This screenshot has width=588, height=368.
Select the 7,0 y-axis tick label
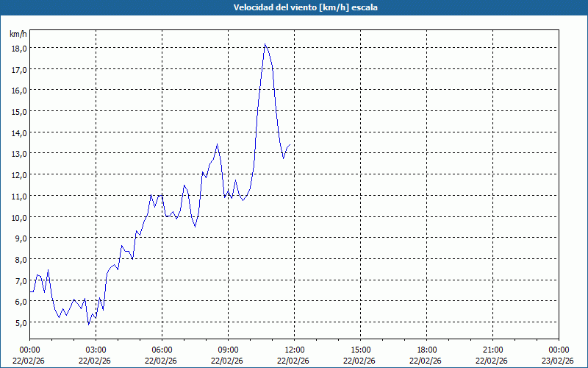(x=18, y=280)
